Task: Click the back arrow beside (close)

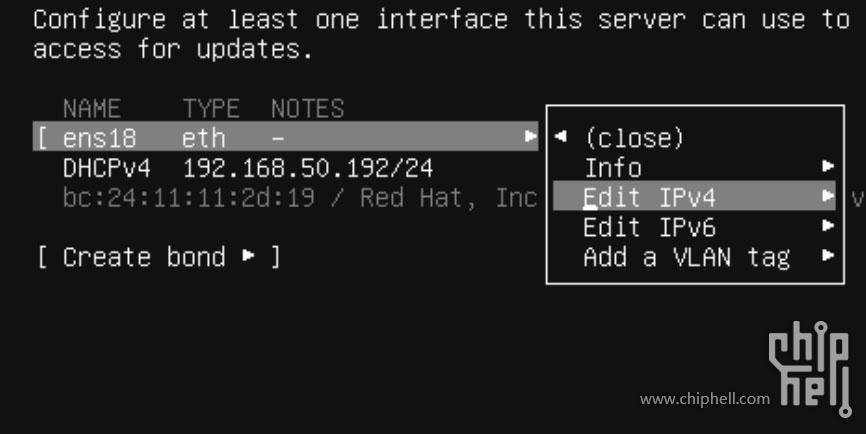Action: click(561, 136)
